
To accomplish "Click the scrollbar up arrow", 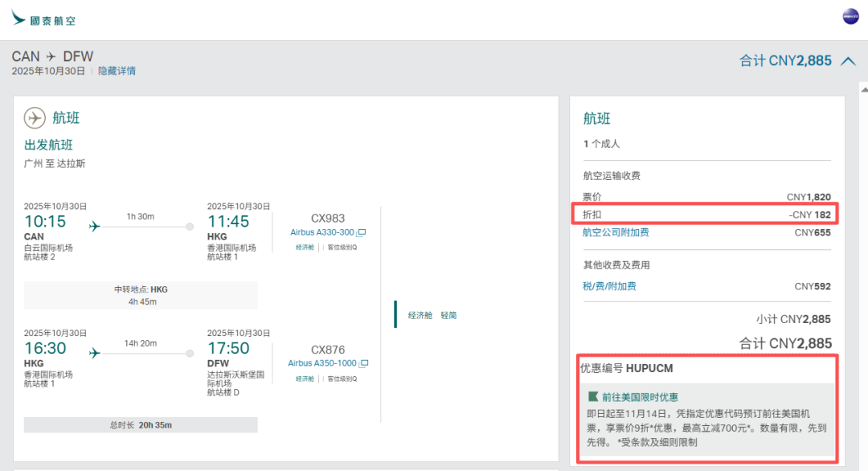I will [x=862, y=86].
